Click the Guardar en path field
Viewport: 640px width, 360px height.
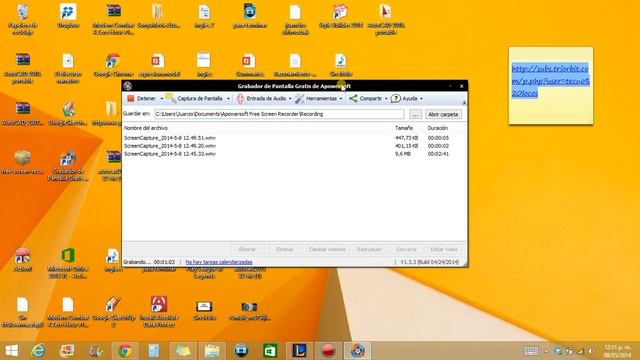coord(279,114)
